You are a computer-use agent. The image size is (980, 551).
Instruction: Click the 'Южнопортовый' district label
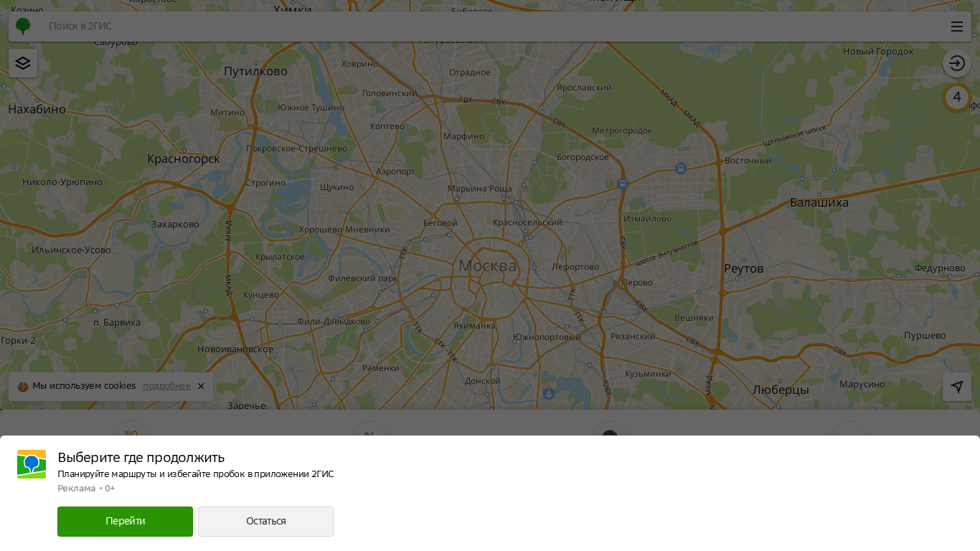coord(547,337)
